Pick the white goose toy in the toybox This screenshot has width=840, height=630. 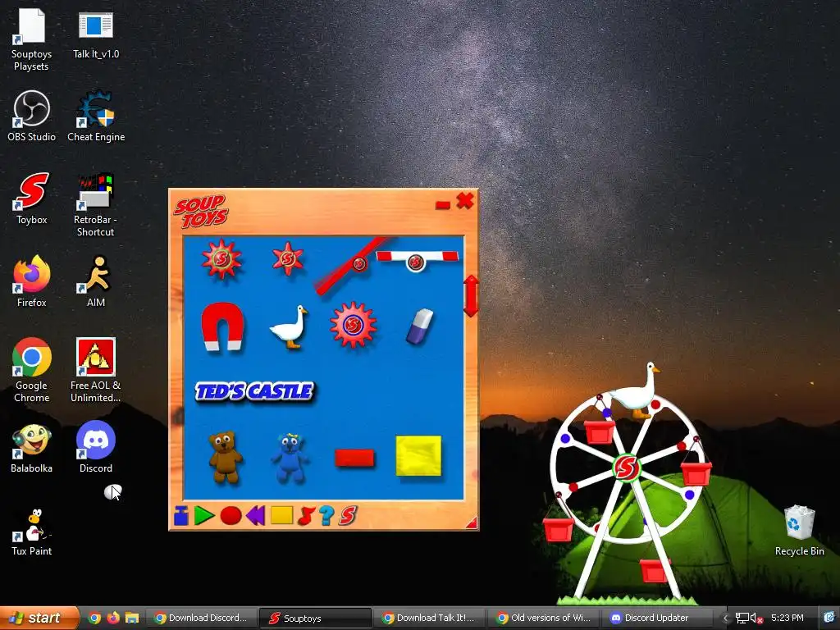[289, 326]
